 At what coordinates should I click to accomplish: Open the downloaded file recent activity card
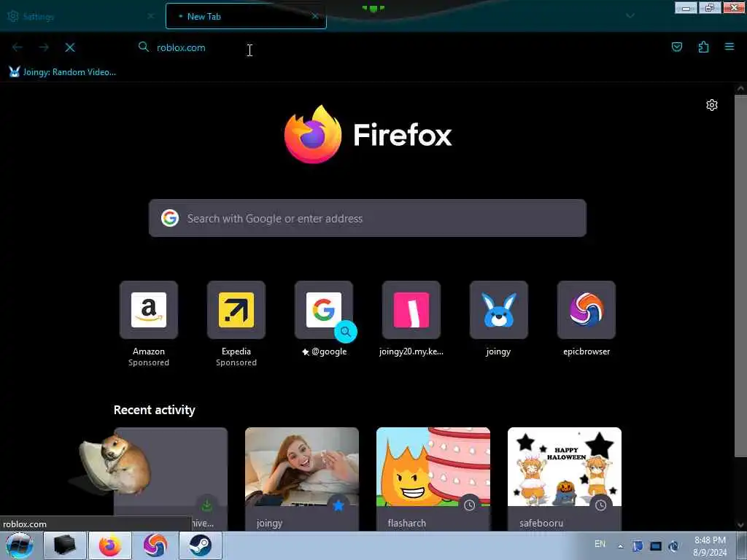(171, 479)
